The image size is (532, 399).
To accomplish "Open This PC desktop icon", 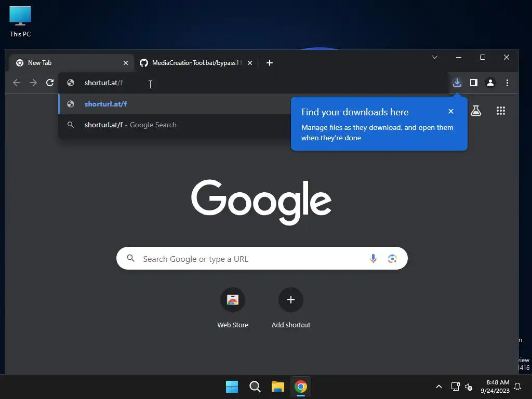I will (x=20, y=21).
